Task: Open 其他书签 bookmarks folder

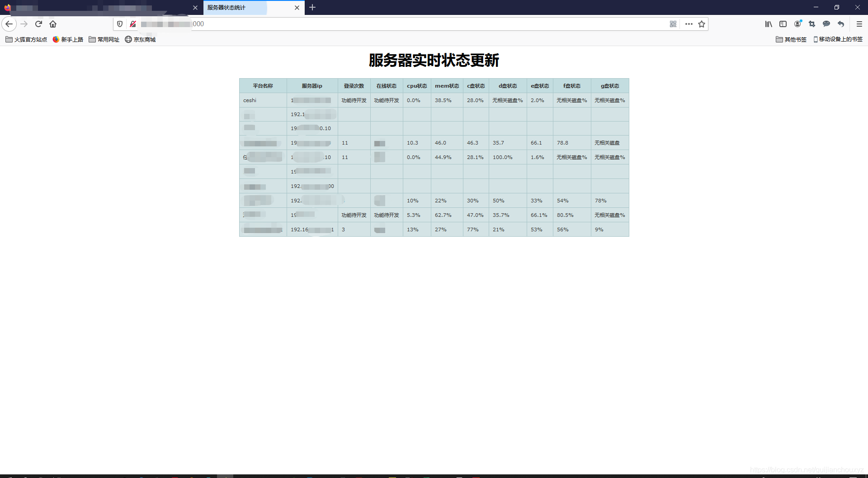Action: [x=791, y=40]
